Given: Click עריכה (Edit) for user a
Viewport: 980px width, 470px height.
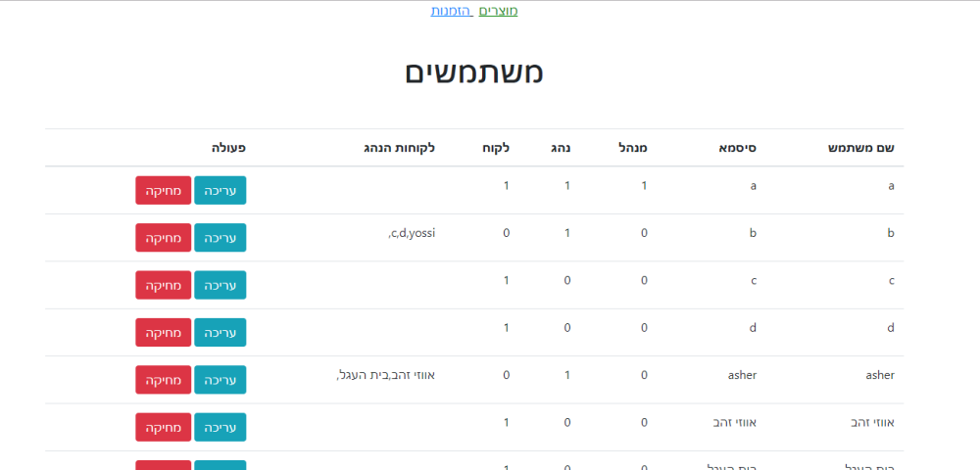Looking at the screenshot, I should (220, 191).
